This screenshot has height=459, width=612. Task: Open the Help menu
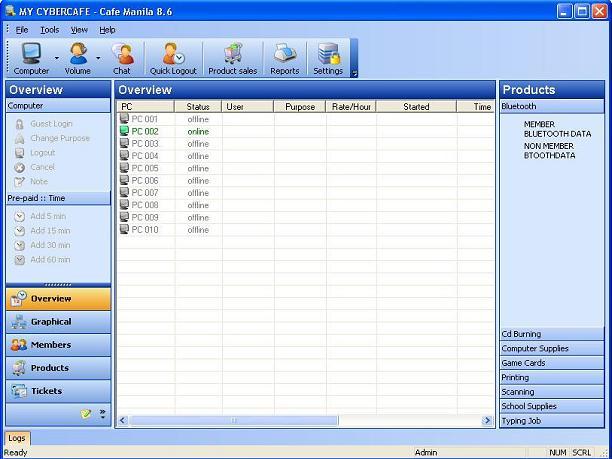coord(107,30)
